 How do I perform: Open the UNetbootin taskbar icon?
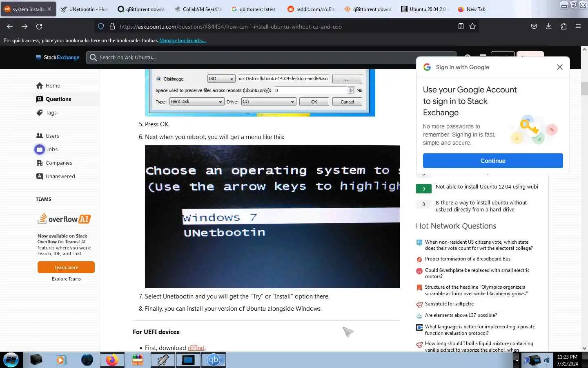tap(163, 360)
